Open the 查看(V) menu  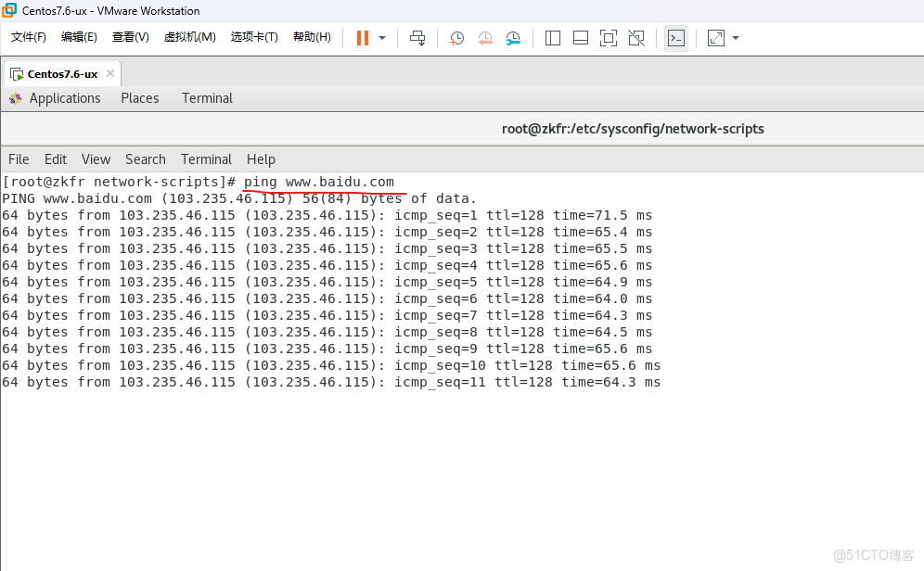tap(130, 37)
